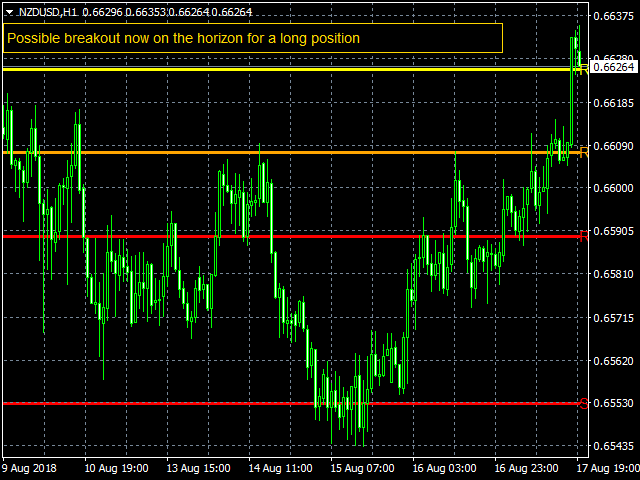Click price scale value 0.66000

[x=613, y=188]
